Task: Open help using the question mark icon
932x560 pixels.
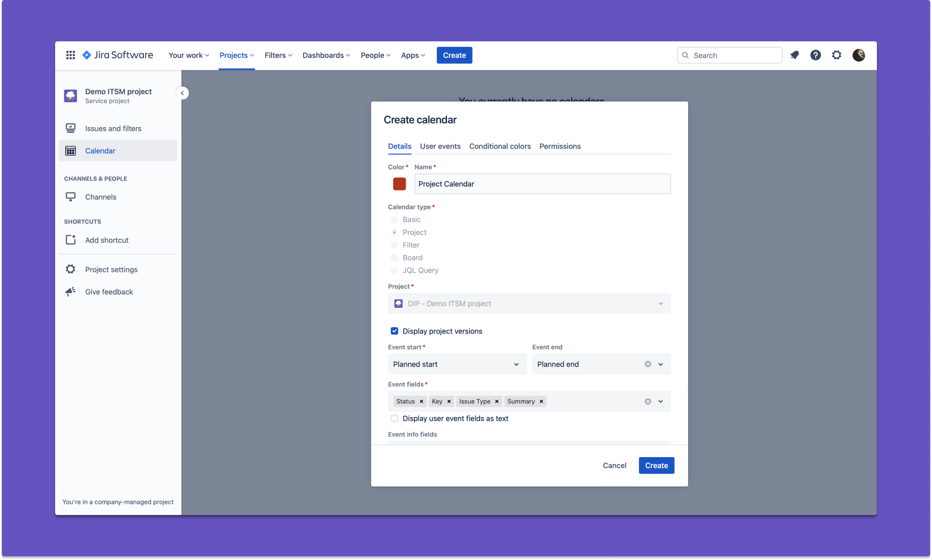Action: point(815,55)
